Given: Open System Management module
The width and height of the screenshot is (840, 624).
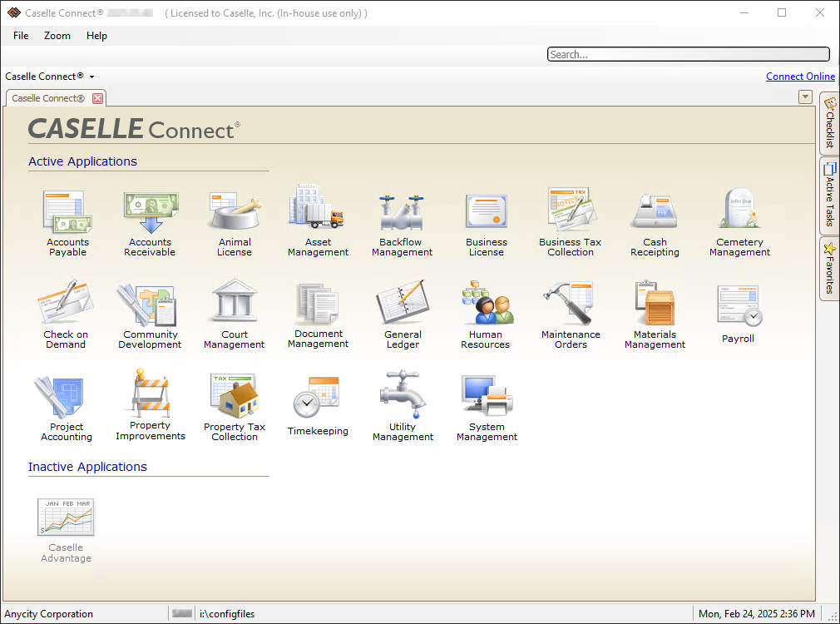Looking at the screenshot, I should pyautogui.click(x=487, y=408).
